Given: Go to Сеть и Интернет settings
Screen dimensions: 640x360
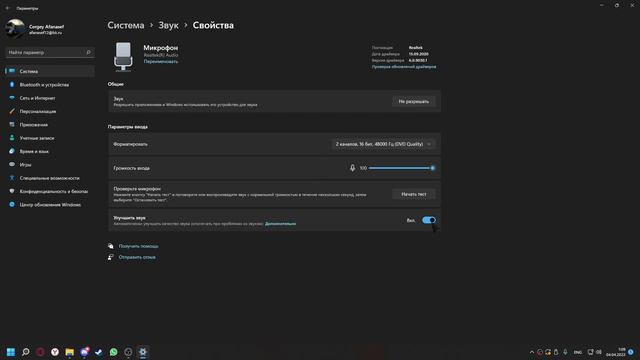Looking at the screenshot, I should click(50, 98).
